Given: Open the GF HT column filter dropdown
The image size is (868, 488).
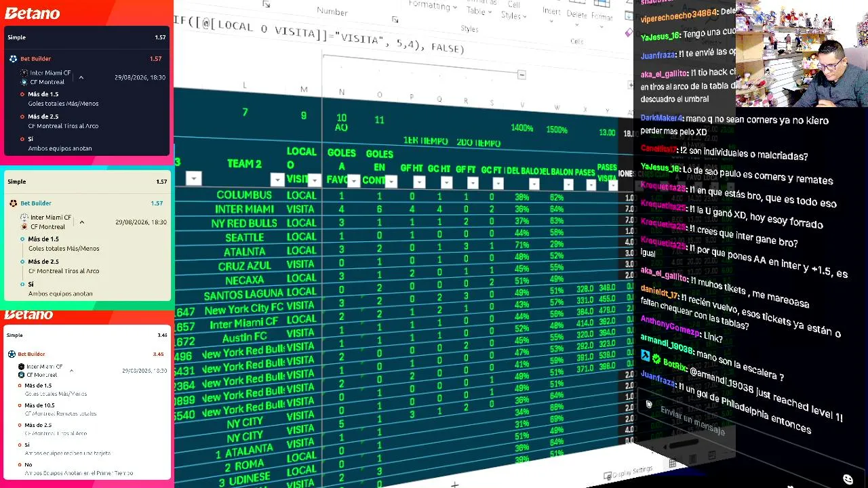Looking at the screenshot, I should (x=419, y=182).
